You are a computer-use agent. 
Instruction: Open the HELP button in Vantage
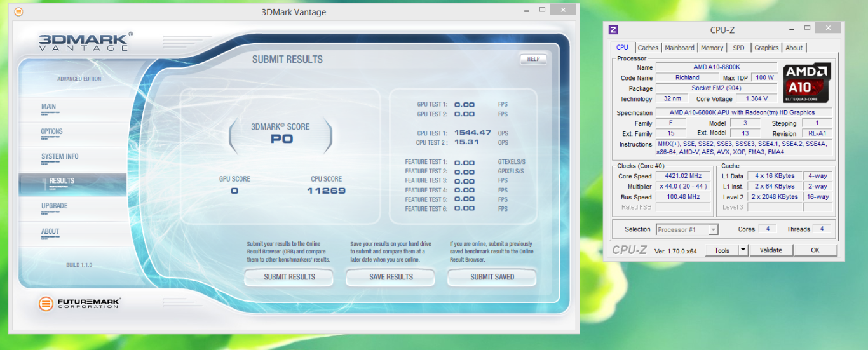coord(533,59)
